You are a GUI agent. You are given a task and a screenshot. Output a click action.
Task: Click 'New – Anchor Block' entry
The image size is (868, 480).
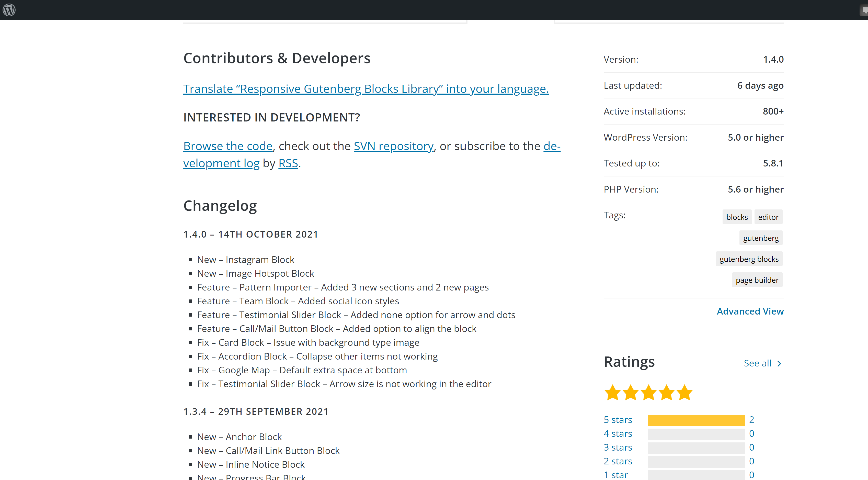[x=239, y=437]
